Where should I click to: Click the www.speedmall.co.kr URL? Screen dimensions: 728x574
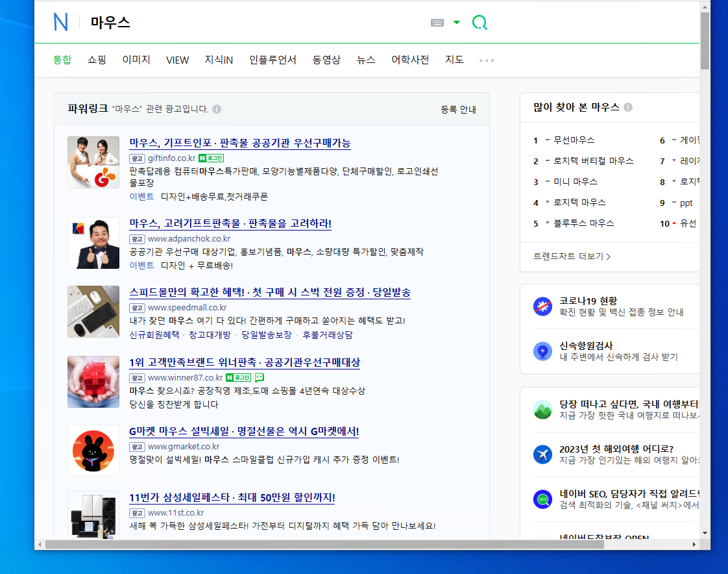coord(187,307)
